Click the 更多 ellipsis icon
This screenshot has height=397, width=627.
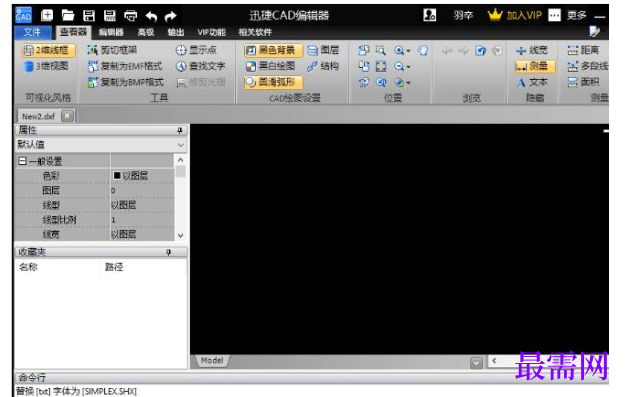pyautogui.click(x=554, y=15)
